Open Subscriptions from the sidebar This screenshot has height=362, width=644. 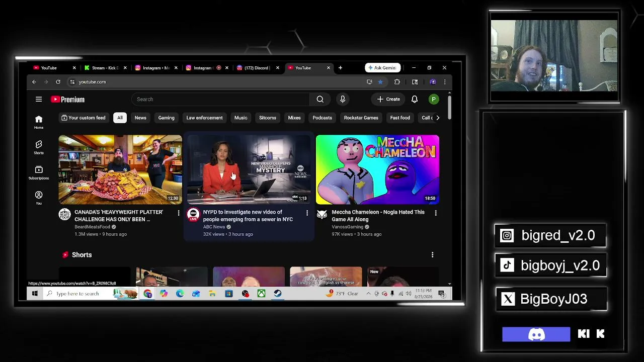[39, 172]
